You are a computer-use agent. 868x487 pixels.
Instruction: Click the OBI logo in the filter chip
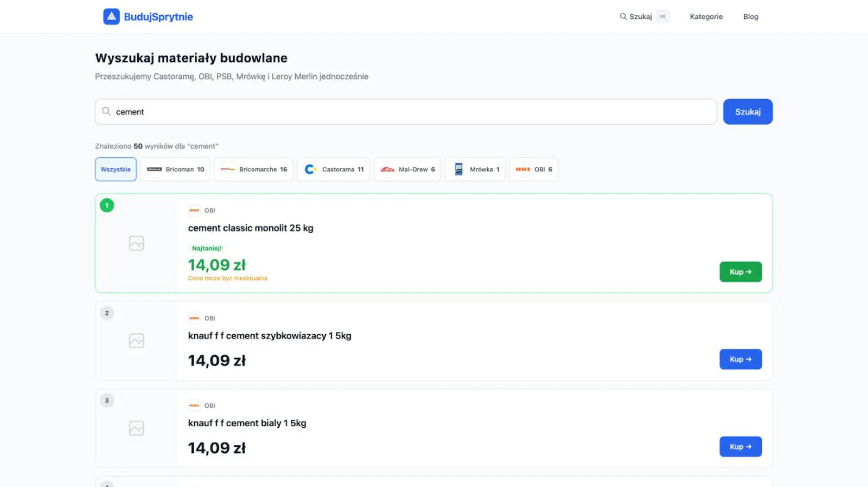(523, 169)
